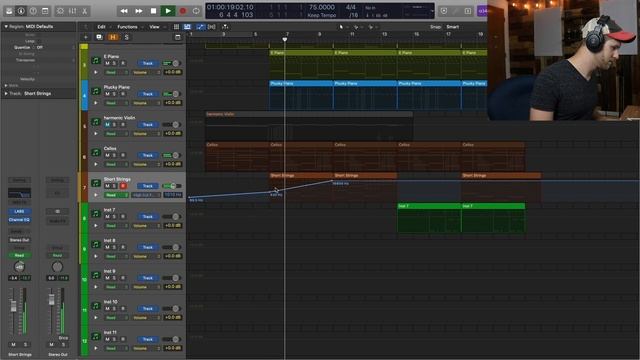Image resolution: width=640 pixels, height=360 pixels.
Task: Expand Plucky Piano automation lane triangle
Action: pos(96,103)
